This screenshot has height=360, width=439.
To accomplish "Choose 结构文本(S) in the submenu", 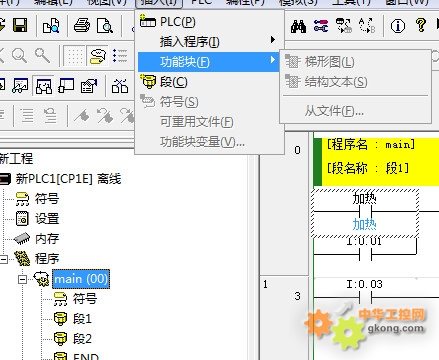I will tap(355, 82).
